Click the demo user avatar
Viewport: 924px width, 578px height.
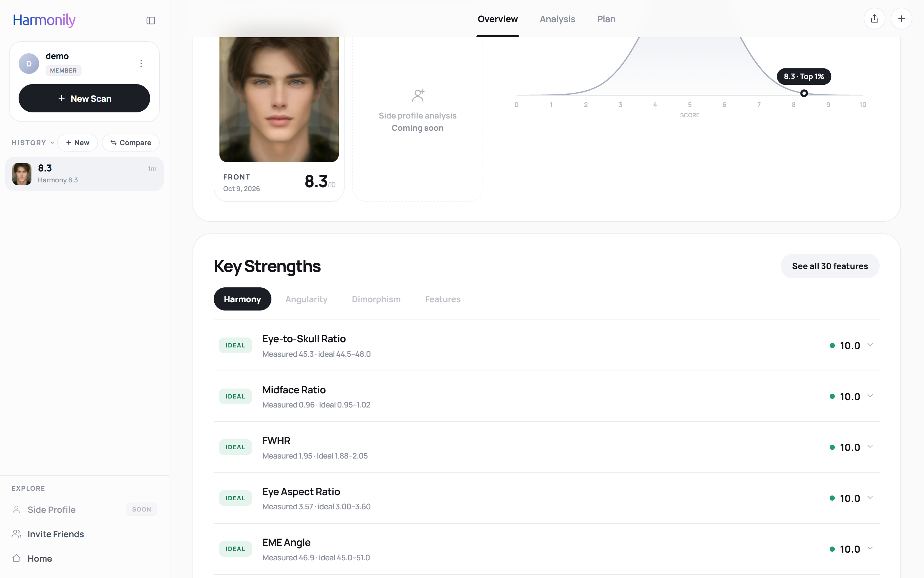(x=29, y=64)
